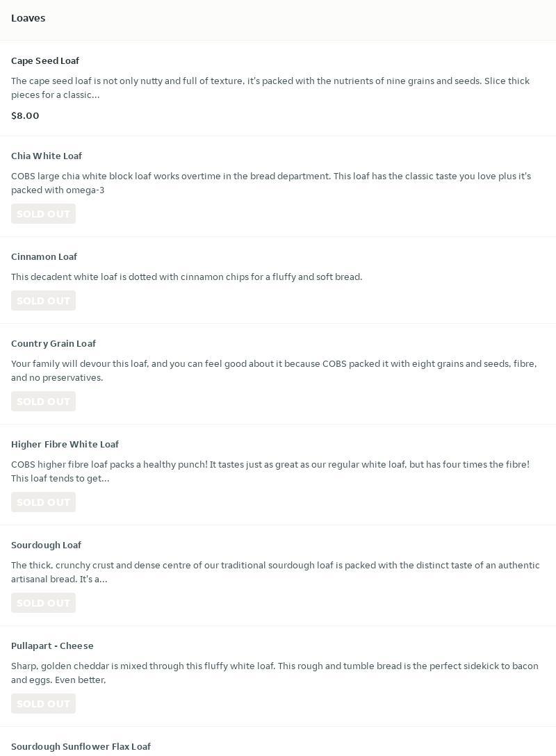Open the Chia White Loaf title
This screenshot has width=556, height=756.
(47, 156)
